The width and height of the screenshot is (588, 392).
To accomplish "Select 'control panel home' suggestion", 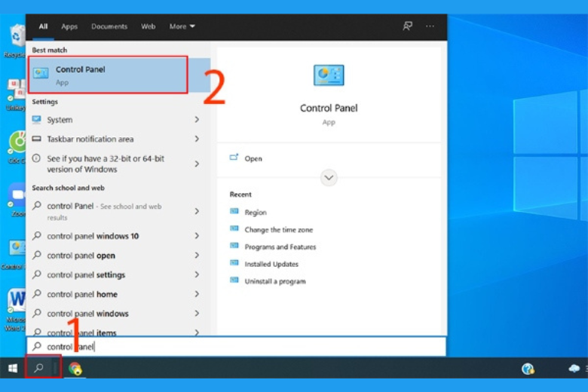I will click(118, 294).
